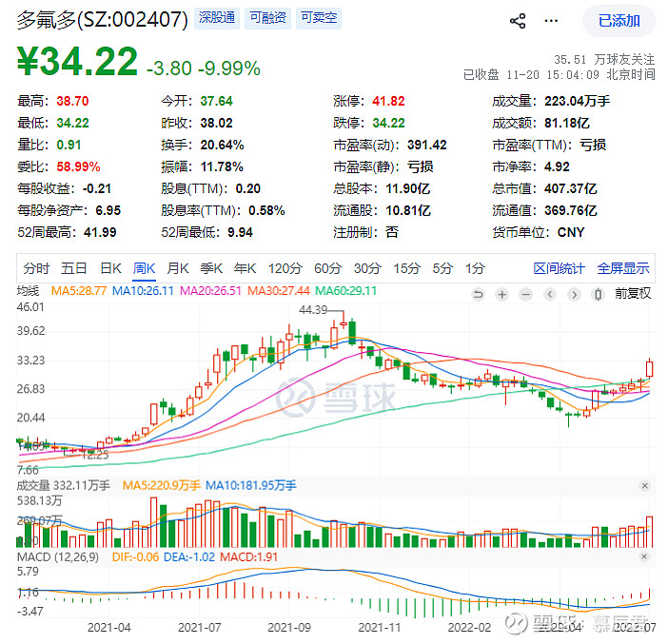The width and height of the screenshot is (668, 644).
Task: Click the 12.25 low price marker
Action: pyautogui.click(x=95, y=456)
